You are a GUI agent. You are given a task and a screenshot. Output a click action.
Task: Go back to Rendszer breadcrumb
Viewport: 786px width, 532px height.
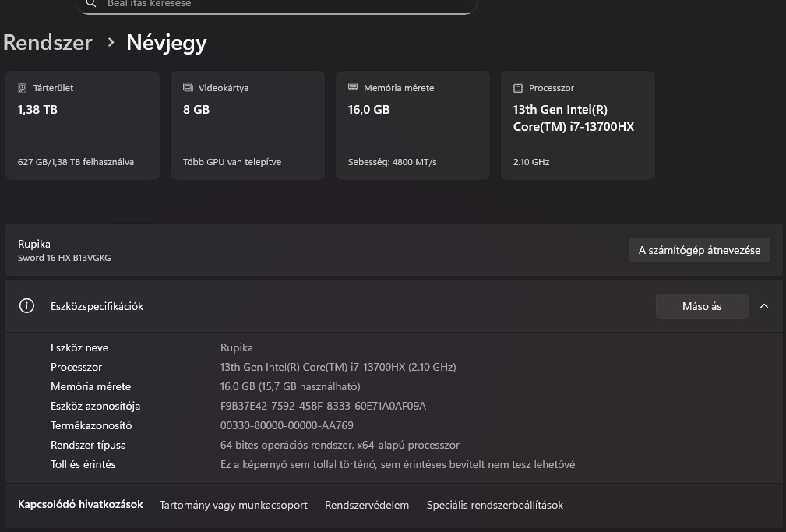click(48, 42)
